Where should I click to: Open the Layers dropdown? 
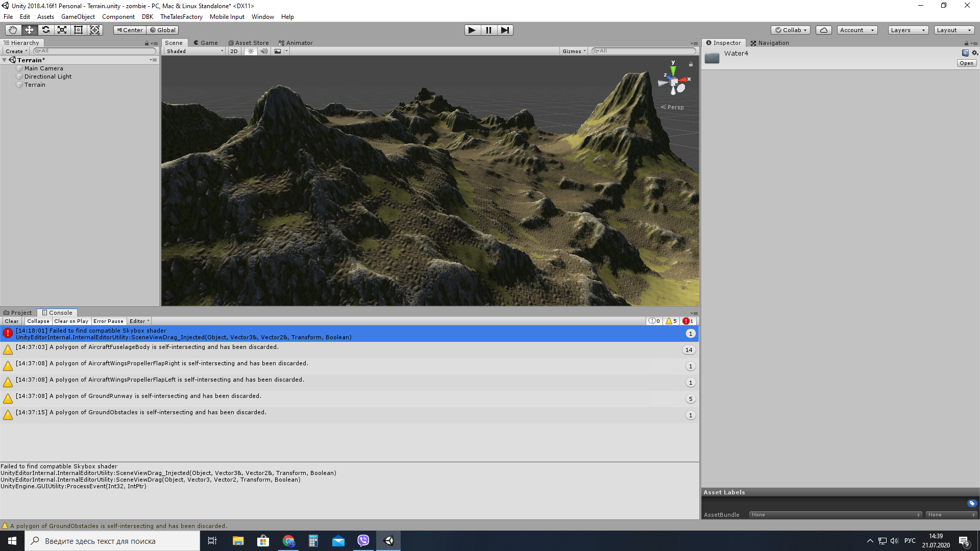[x=908, y=30]
